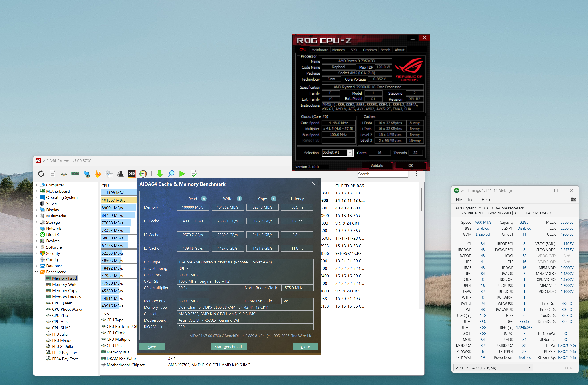The height and width of the screenshot is (385, 588).
Task: Switch to the SPD tab in CPU-Z
Action: tap(354, 50)
